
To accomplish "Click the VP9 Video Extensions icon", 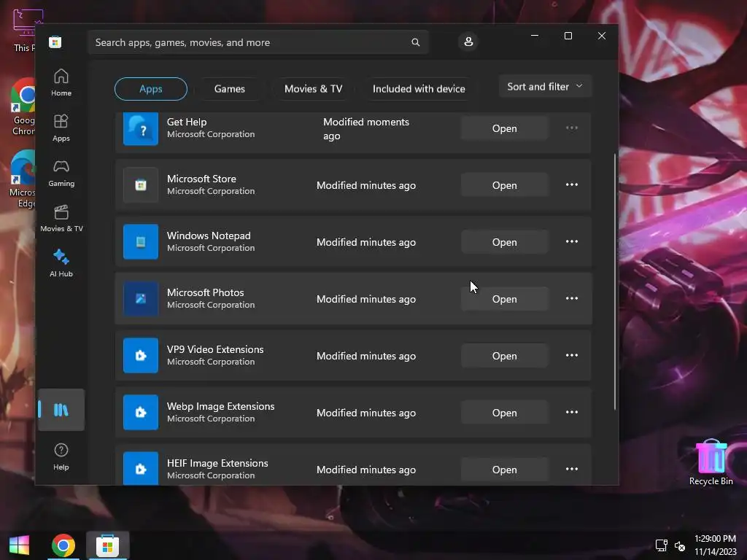I will point(141,356).
